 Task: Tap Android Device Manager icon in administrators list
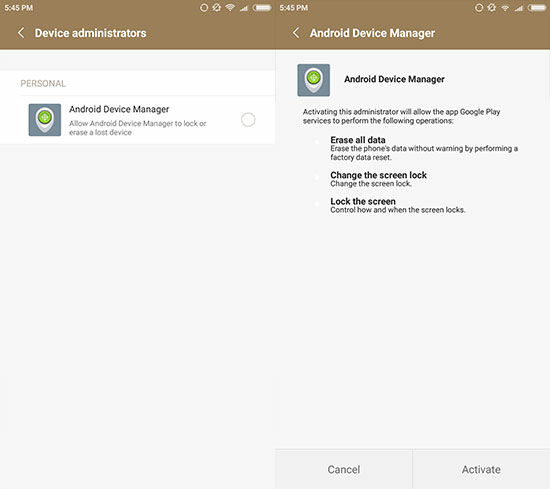(x=45, y=120)
